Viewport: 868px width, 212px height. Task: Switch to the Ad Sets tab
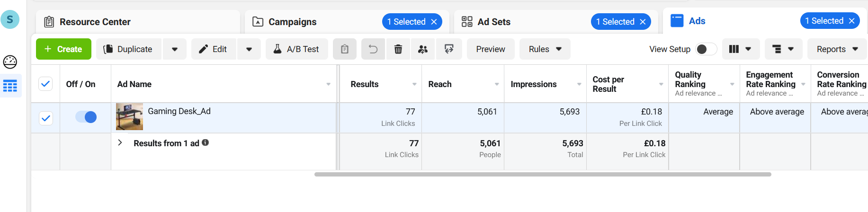coord(494,22)
